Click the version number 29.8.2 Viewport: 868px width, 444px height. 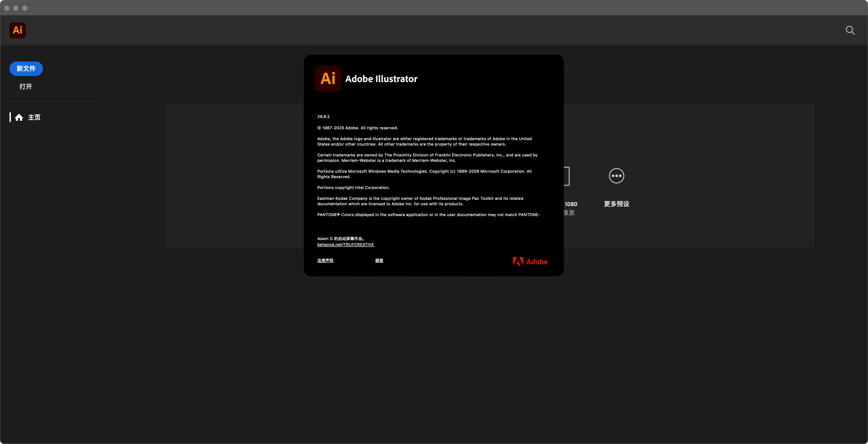323,117
